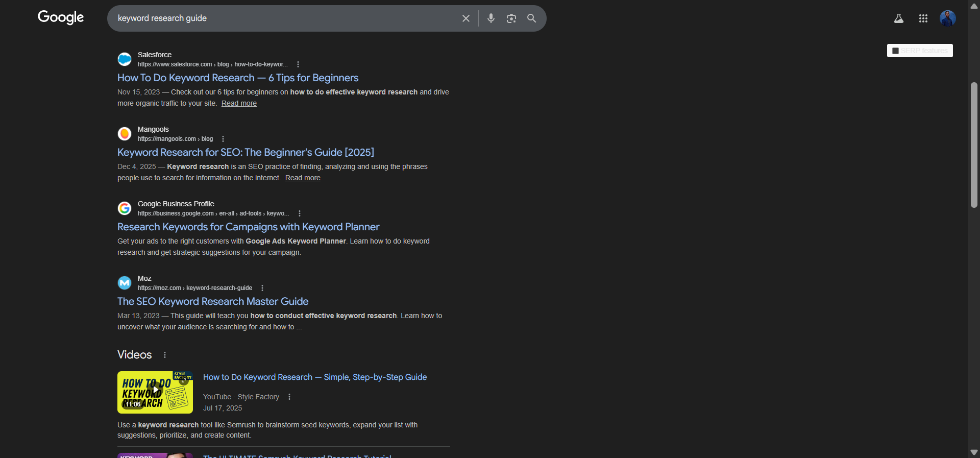980x458 pixels.
Task: Open How To Do Keyword Research — 6 Tips
Action: pyautogui.click(x=238, y=78)
